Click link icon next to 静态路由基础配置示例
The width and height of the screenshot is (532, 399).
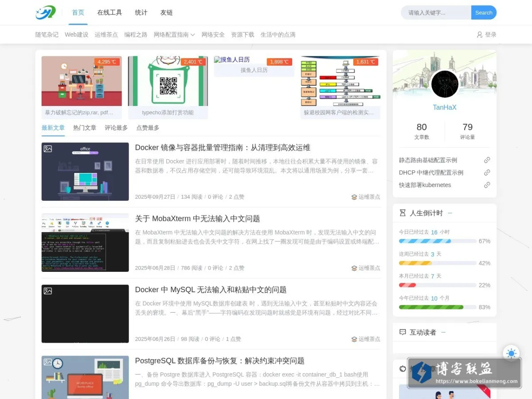(x=487, y=160)
